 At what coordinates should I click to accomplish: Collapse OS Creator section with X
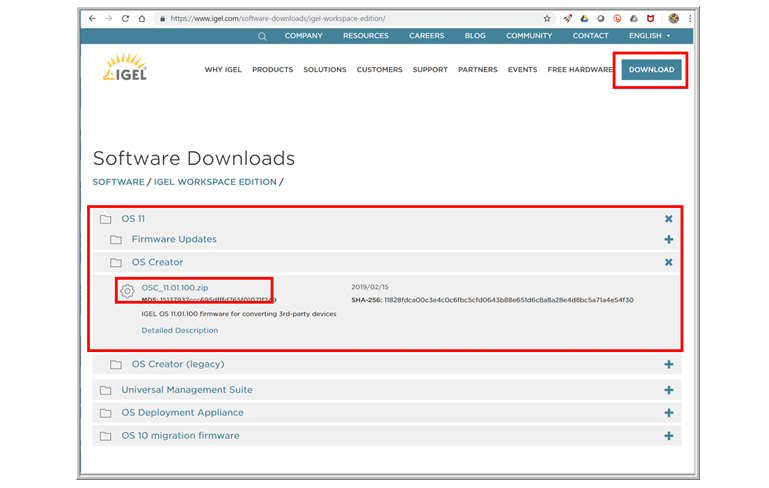pyautogui.click(x=668, y=262)
